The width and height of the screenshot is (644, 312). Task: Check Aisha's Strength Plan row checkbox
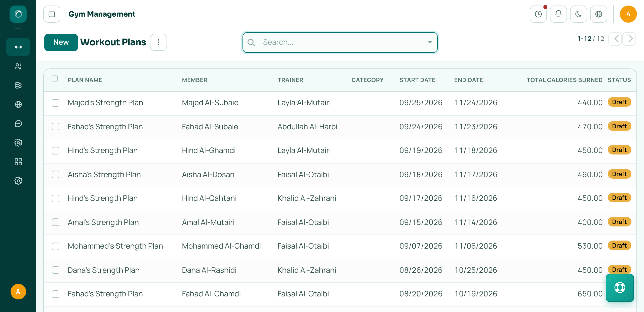56,174
